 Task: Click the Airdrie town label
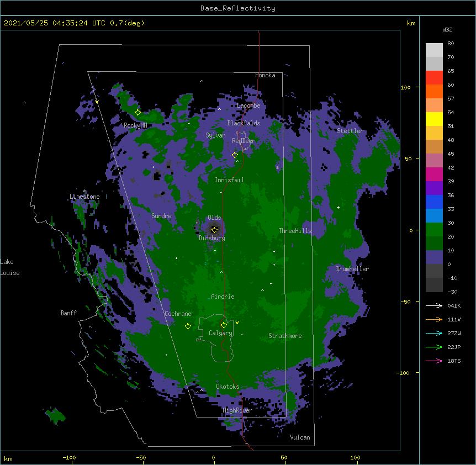(x=223, y=297)
